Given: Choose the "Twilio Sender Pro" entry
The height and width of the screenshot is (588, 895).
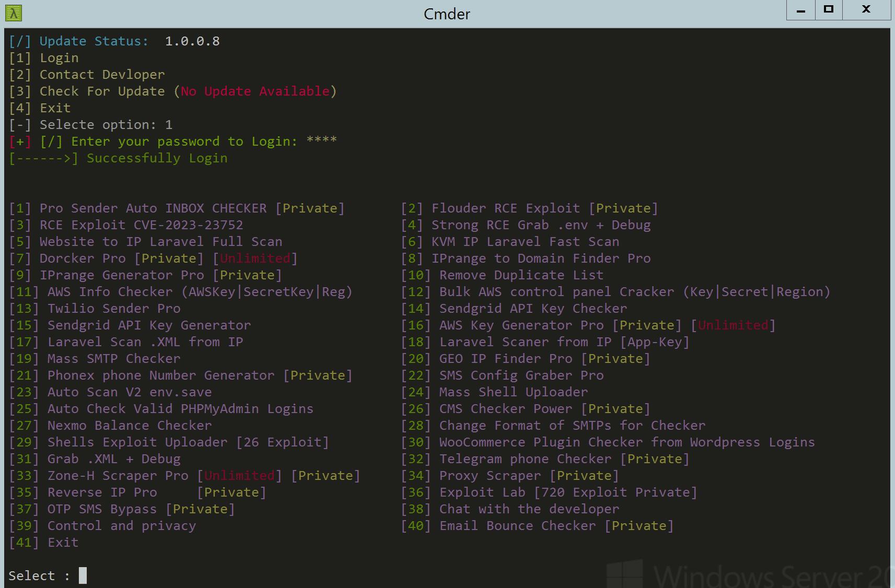Looking at the screenshot, I should 95,308.
